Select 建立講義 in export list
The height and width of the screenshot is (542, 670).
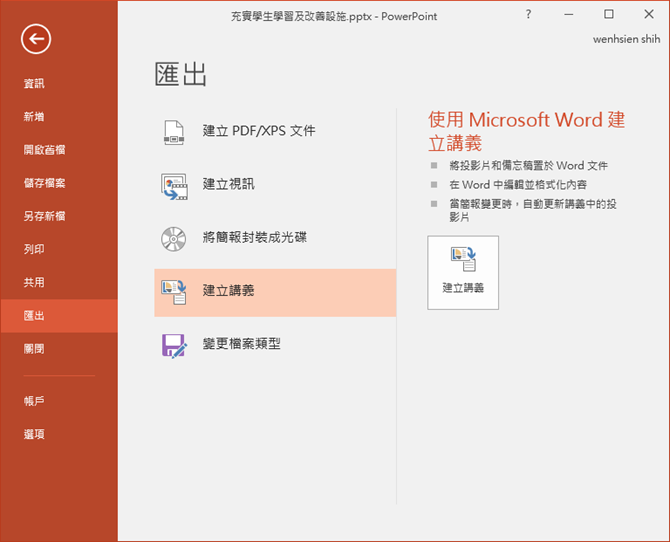click(275, 292)
